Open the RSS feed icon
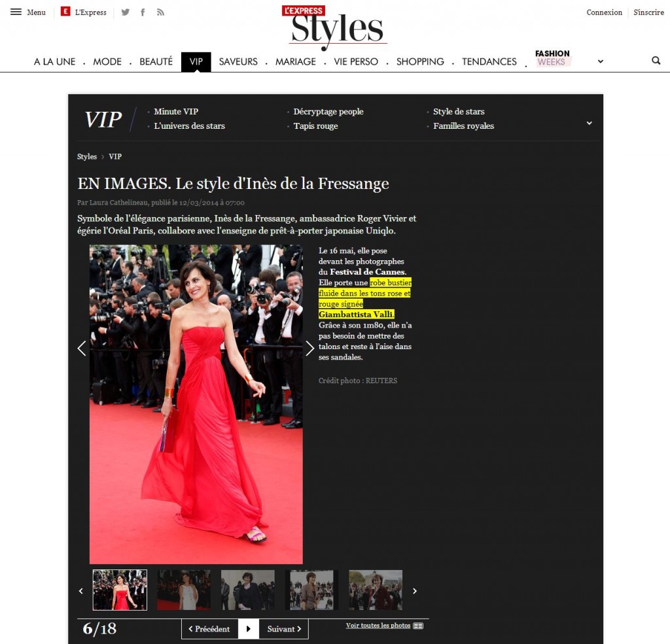 (161, 12)
